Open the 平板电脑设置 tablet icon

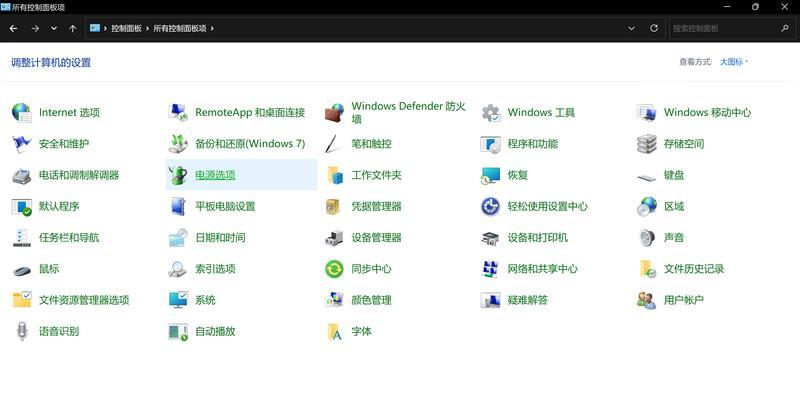(x=178, y=207)
